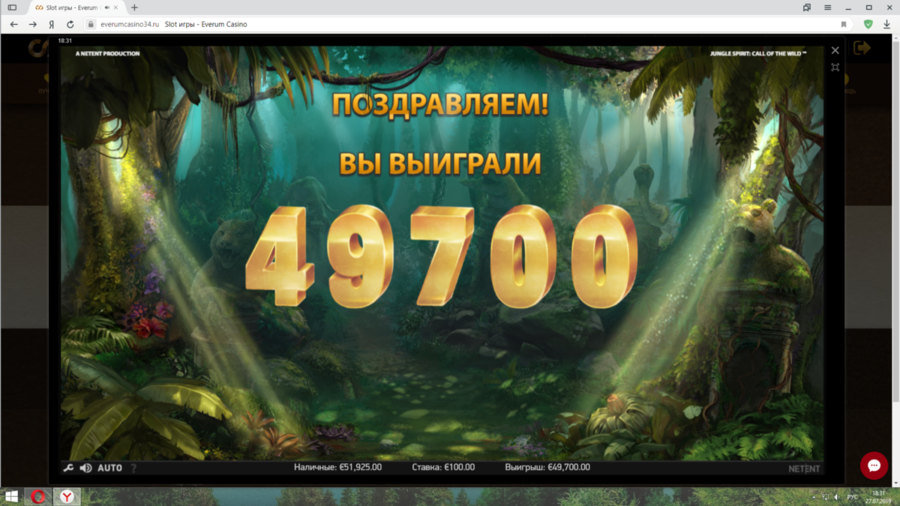The height and width of the screenshot is (506, 900).
Task: Open a new browser tab
Action: click(x=134, y=7)
